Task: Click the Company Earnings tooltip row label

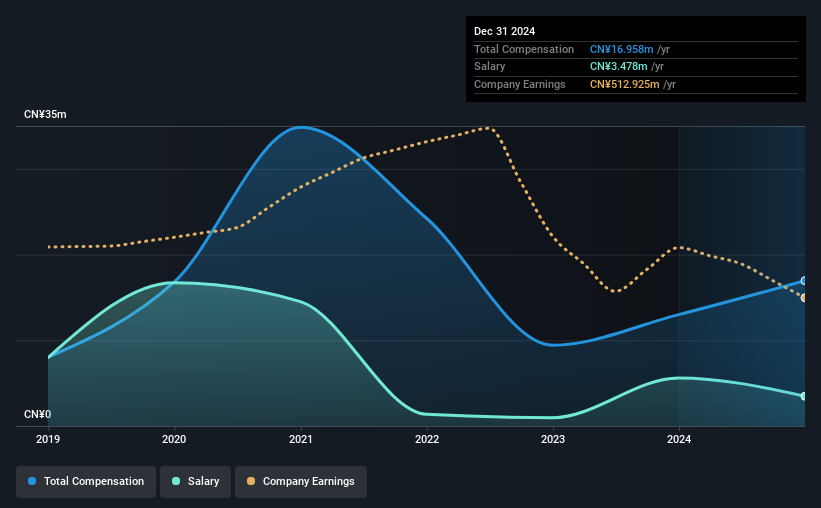Action: point(519,84)
